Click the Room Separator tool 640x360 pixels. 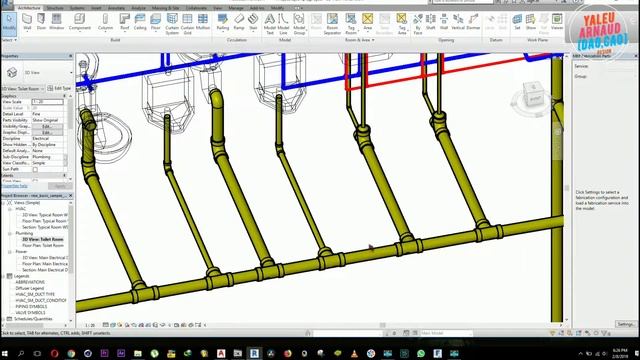[332, 24]
